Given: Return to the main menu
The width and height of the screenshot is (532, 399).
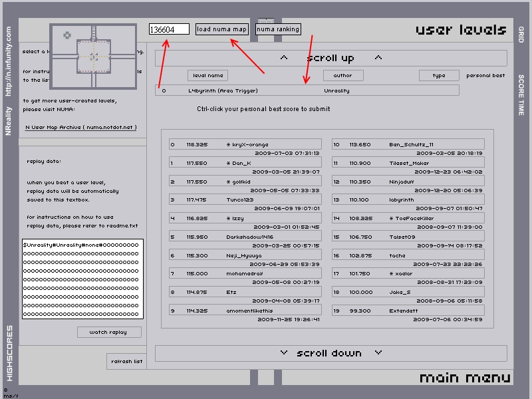Looking at the screenshot, I should tap(465, 378).
